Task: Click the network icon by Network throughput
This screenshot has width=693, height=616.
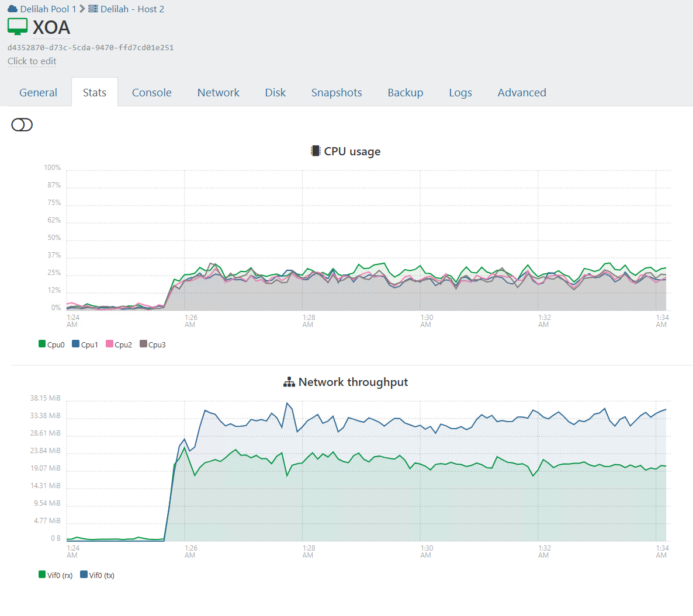Action: [x=289, y=382]
